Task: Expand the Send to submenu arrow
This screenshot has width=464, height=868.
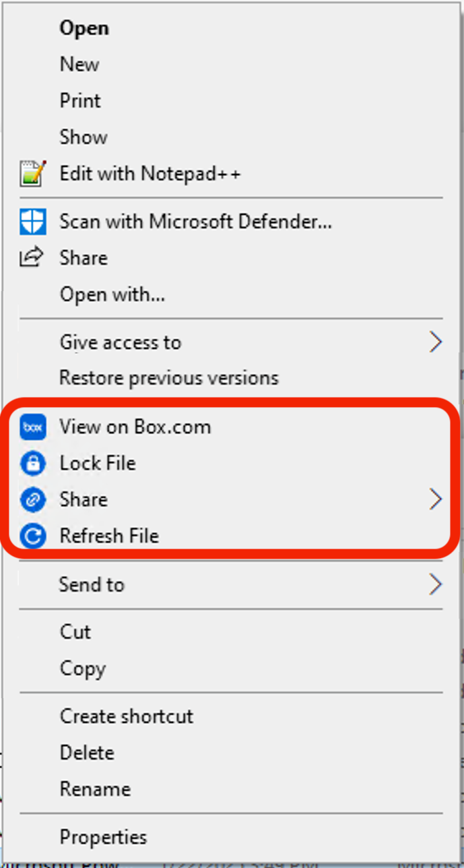Action: point(435,584)
